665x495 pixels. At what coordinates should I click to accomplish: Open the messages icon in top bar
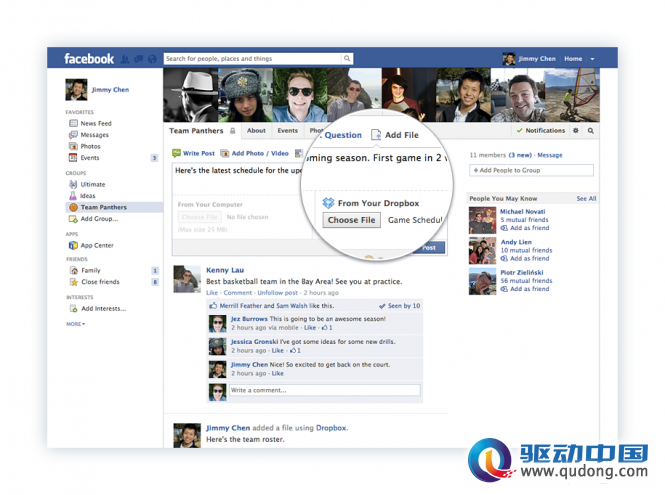point(139,59)
